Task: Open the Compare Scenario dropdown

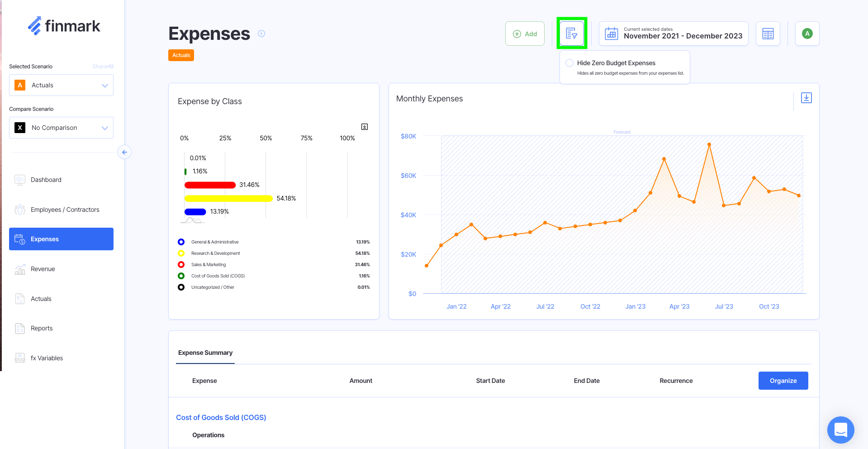Action: (x=61, y=128)
